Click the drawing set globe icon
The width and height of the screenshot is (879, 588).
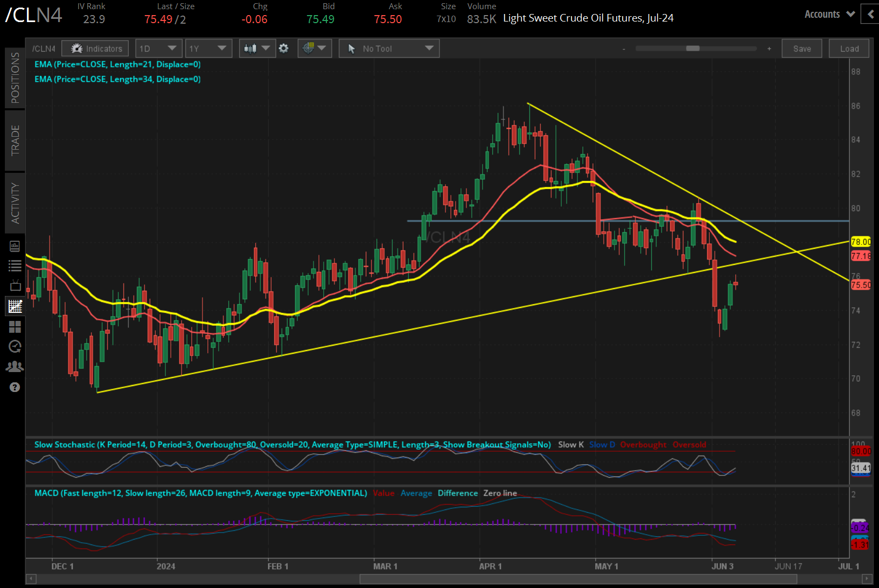point(308,48)
